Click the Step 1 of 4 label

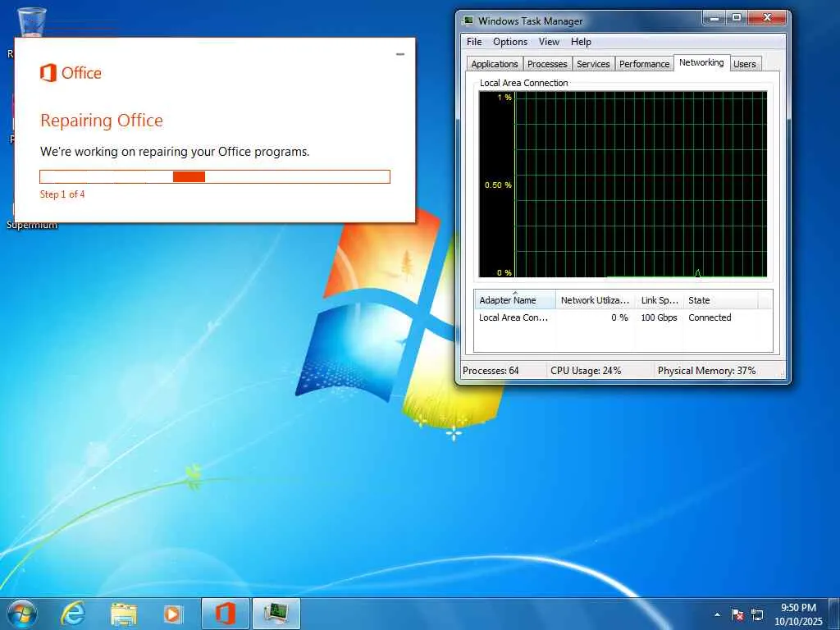pyautogui.click(x=62, y=194)
